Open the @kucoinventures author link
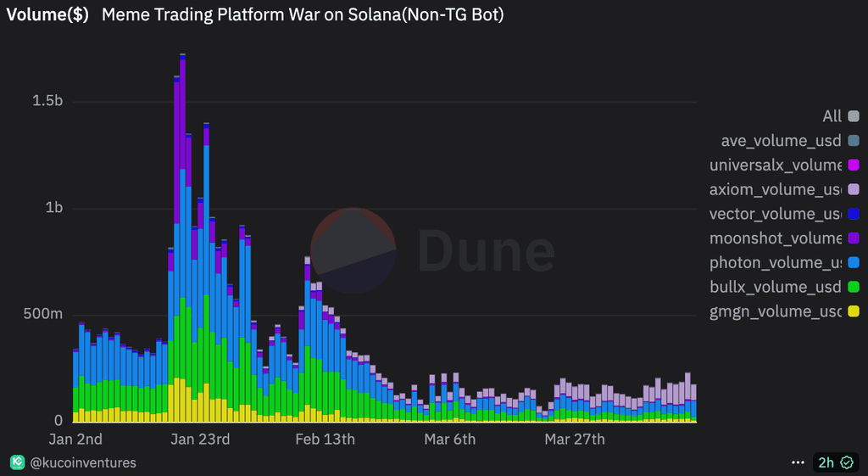868x476 pixels. pyautogui.click(x=83, y=462)
